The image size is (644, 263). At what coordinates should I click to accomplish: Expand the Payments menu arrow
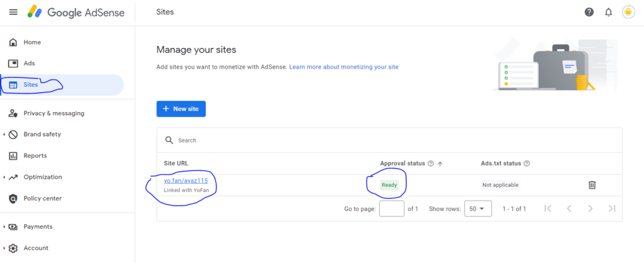click(x=4, y=227)
